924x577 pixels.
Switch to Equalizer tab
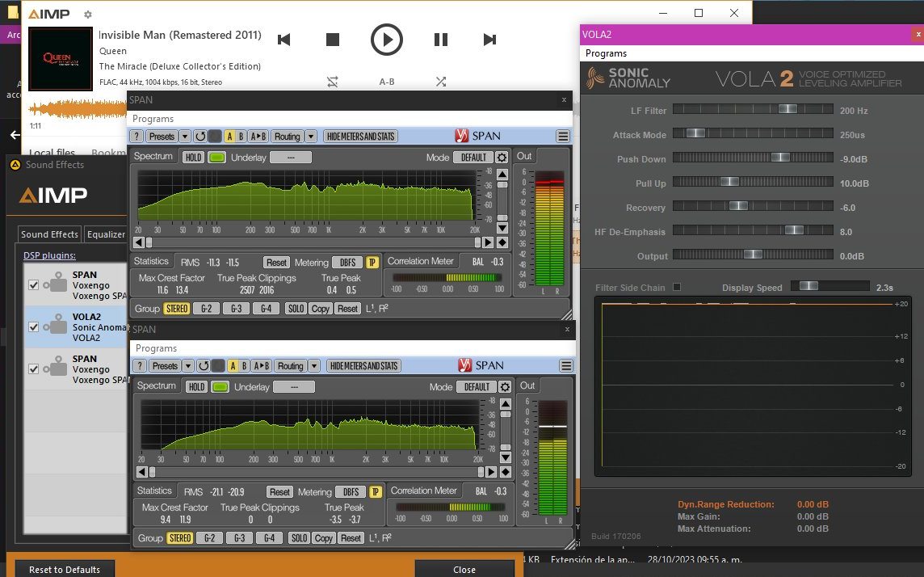tap(106, 234)
